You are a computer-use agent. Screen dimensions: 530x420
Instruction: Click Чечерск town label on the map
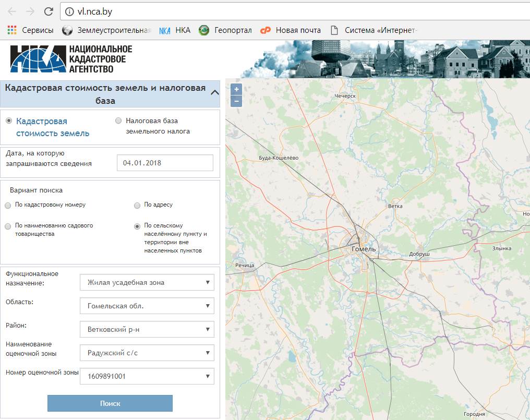click(345, 95)
